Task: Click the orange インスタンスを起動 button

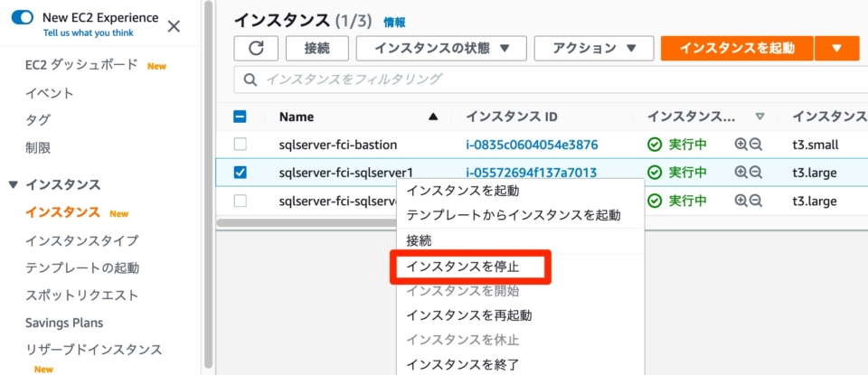Action: (737, 49)
